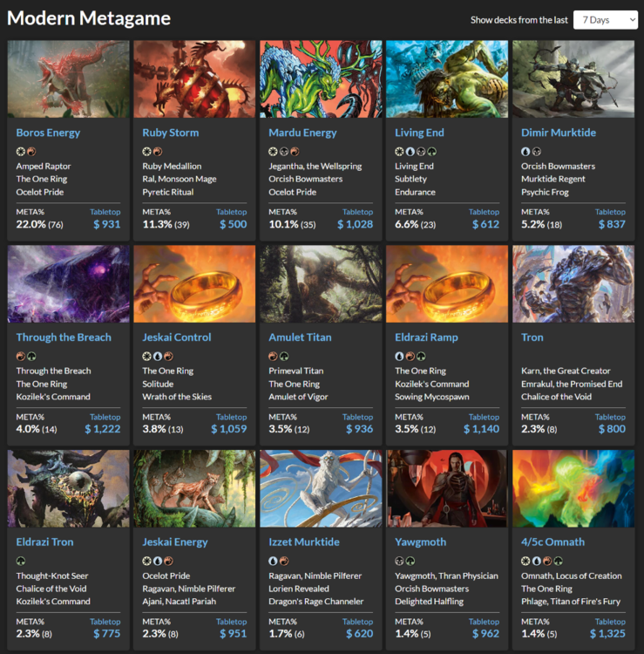Click the blue mana icon under Dimir Murktide
Screen dimensions: 644x654
pos(525,151)
